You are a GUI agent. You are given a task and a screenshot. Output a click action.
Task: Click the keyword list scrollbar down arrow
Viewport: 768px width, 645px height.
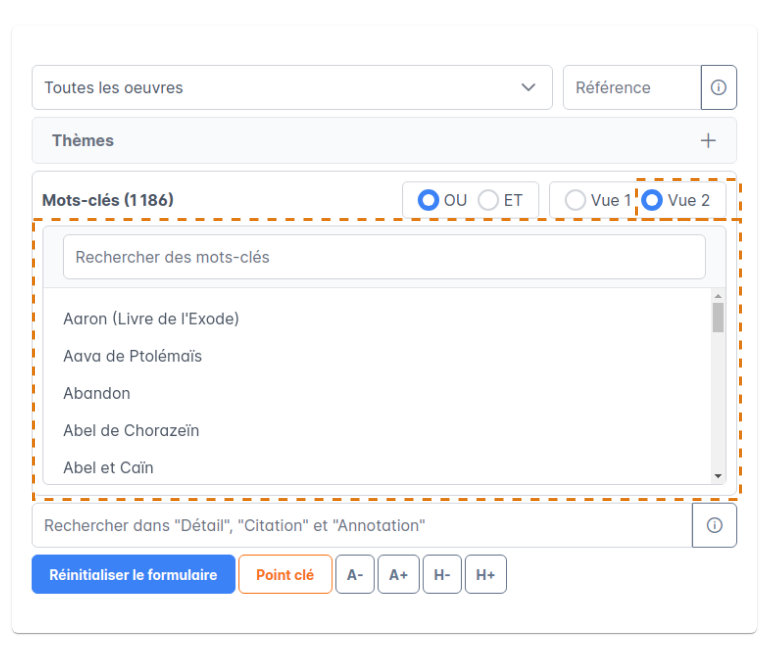coord(717,476)
